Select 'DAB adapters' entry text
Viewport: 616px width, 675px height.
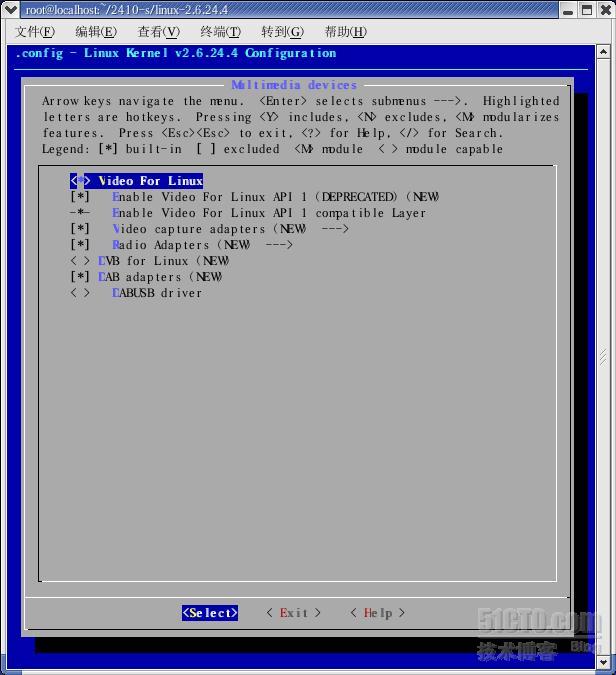pos(140,277)
